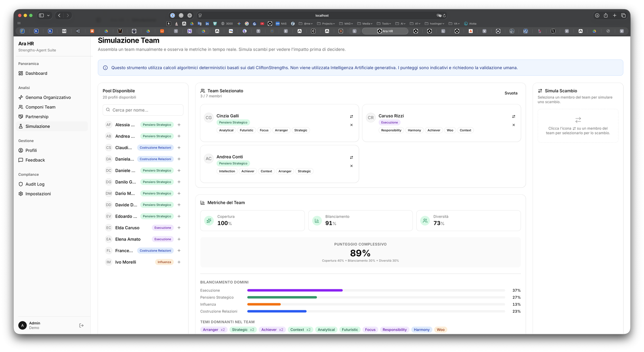Viewport: 644px width, 352px height.
Task: Add Dario M... with plus icon
Action: (x=179, y=193)
